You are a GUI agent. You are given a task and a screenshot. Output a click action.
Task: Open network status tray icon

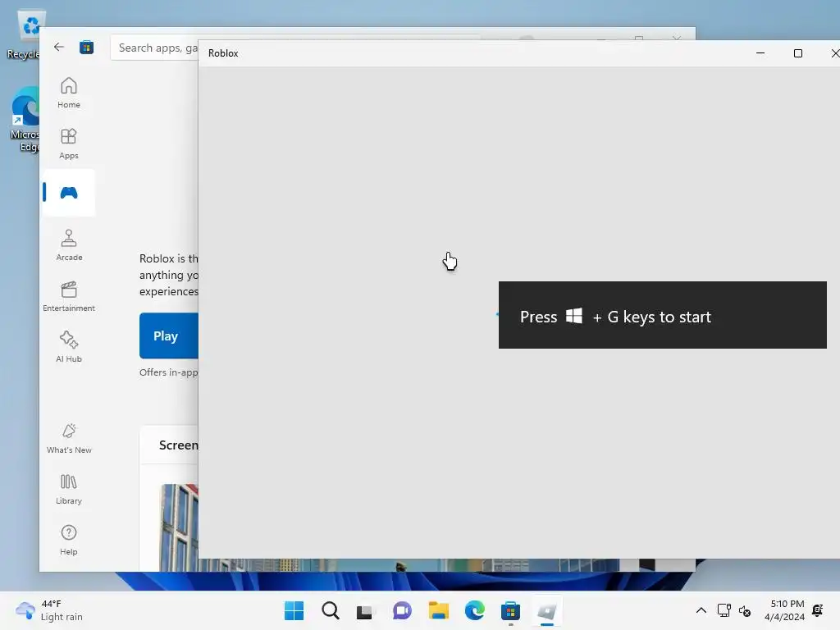724,610
